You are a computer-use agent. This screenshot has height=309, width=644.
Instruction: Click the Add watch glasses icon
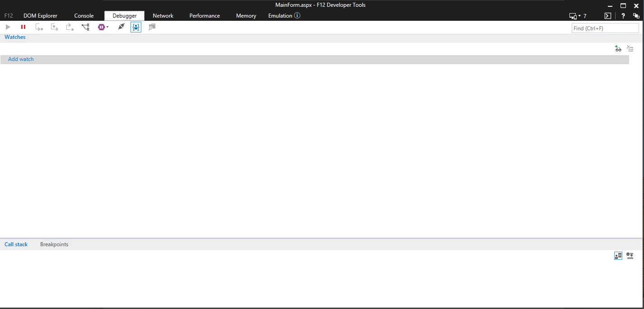tap(618, 49)
